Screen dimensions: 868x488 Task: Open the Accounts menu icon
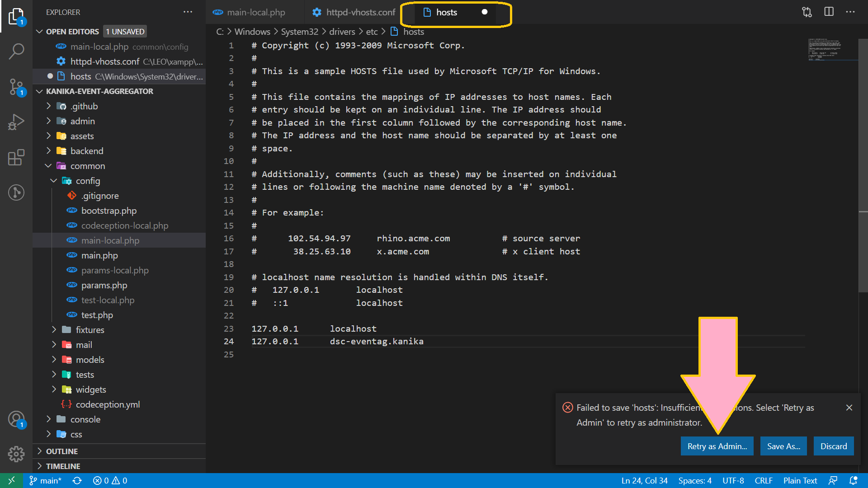pos(16,419)
